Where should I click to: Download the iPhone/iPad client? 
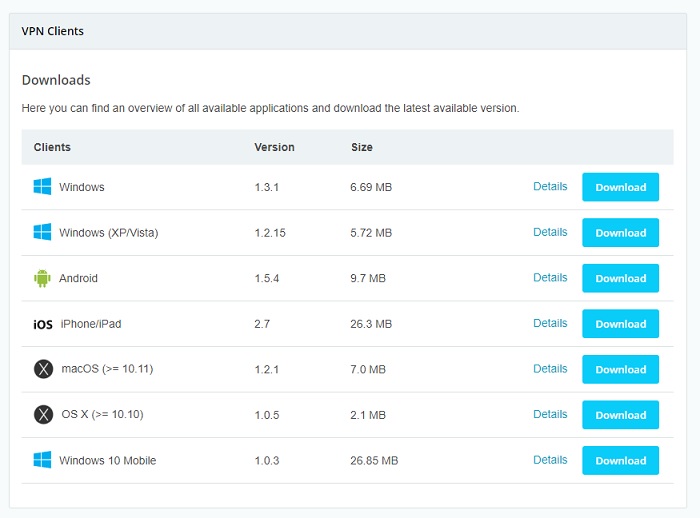point(621,324)
